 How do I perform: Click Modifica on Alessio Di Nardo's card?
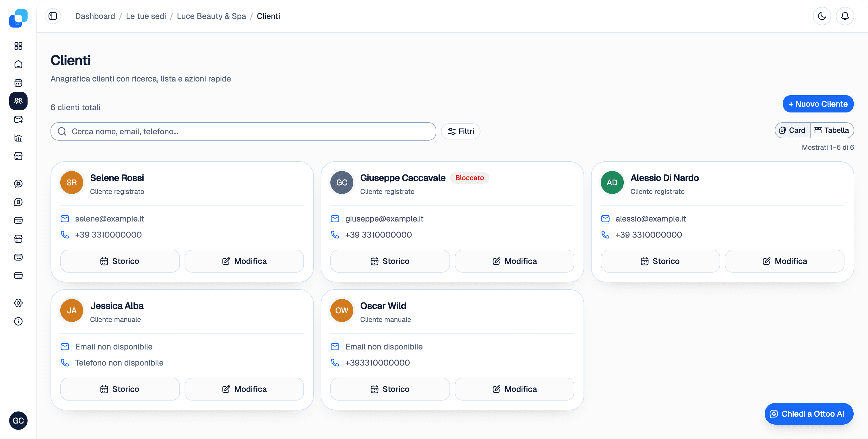pyautogui.click(x=784, y=261)
